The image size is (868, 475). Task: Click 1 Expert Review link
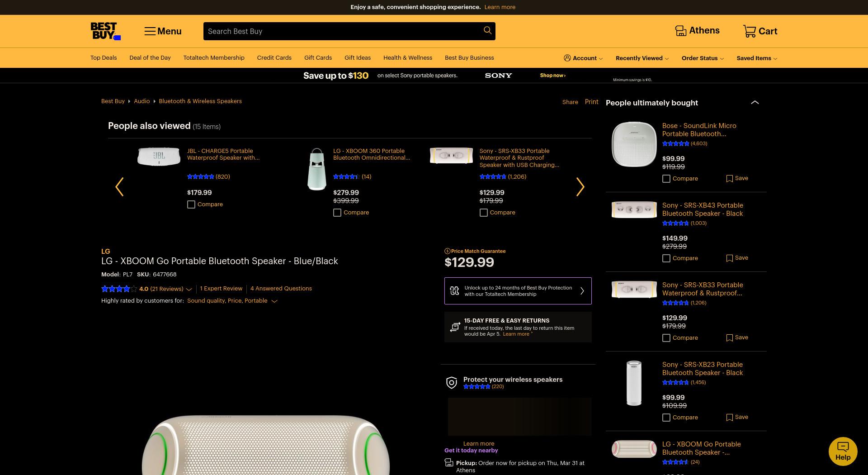coord(221,288)
